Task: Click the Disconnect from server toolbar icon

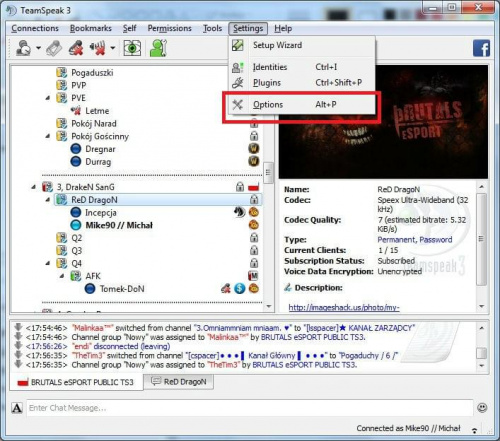Action: click(x=54, y=48)
